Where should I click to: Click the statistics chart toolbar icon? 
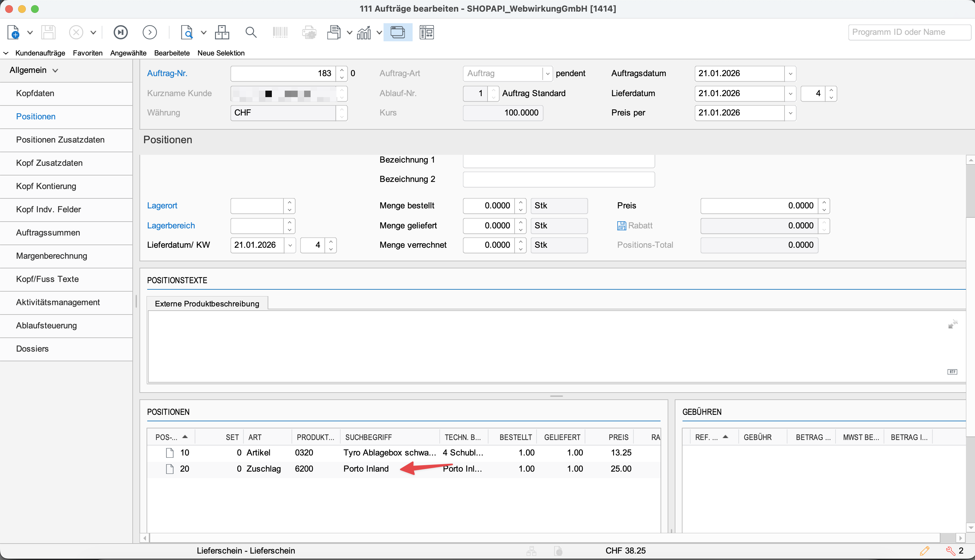pos(364,32)
